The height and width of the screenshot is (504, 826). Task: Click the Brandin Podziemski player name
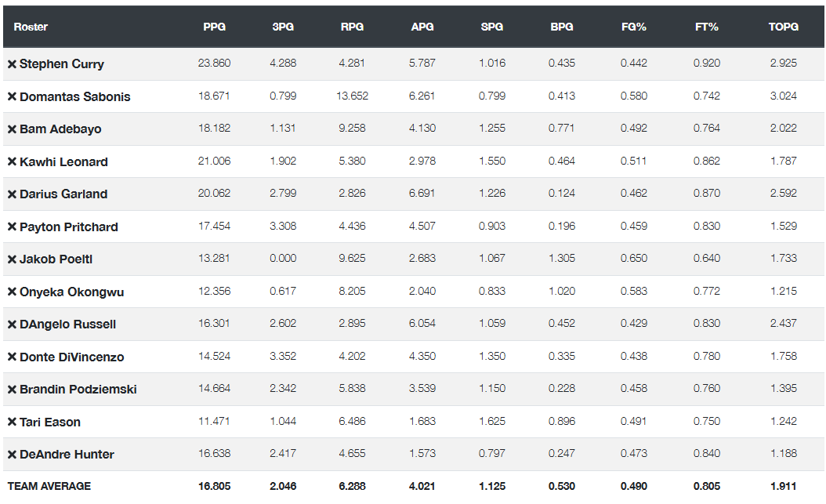(78, 390)
